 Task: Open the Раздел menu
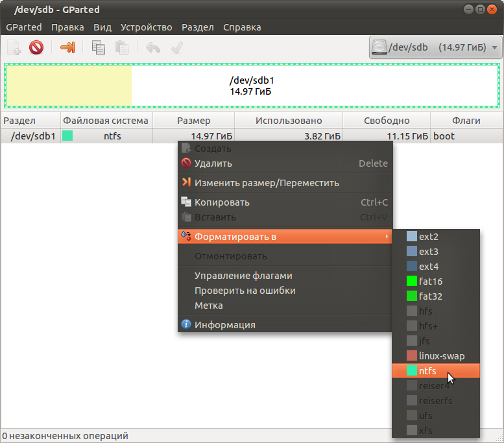(198, 27)
